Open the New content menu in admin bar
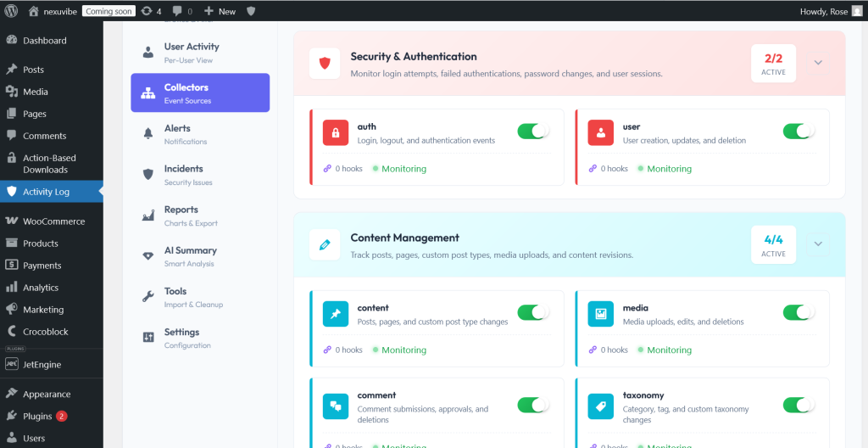868x448 pixels. [x=220, y=11]
